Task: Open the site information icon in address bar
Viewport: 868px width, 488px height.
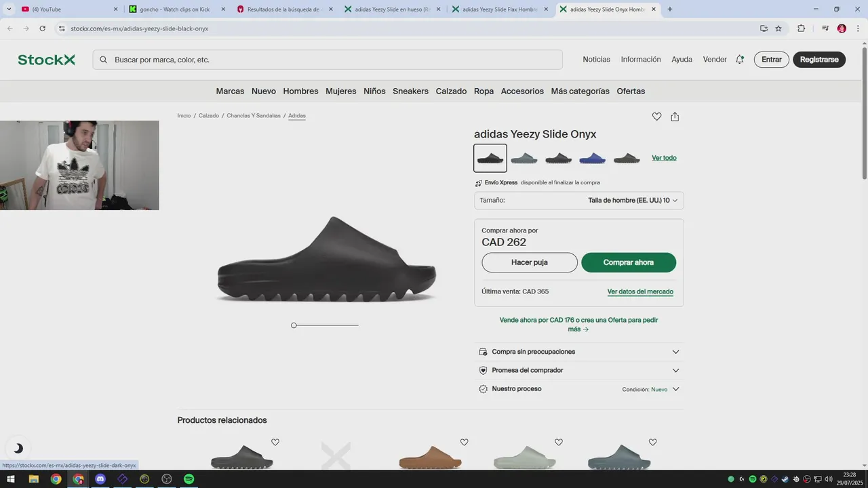Action: [62, 28]
